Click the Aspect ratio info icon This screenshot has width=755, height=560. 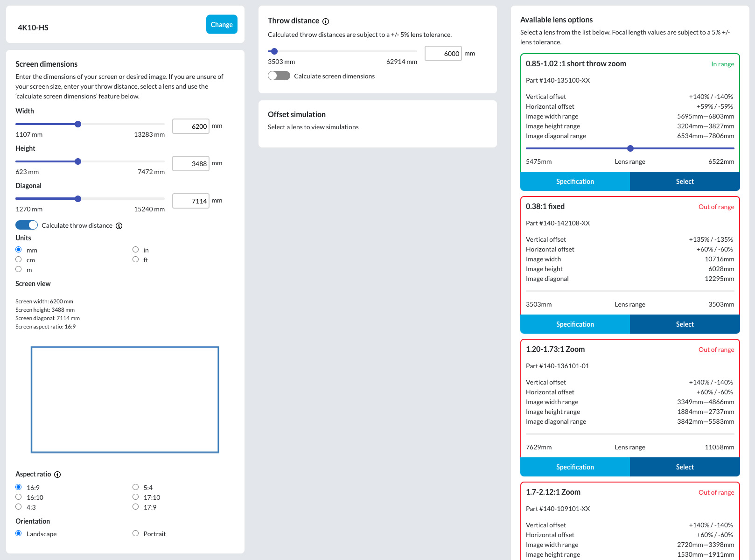click(57, 475)
